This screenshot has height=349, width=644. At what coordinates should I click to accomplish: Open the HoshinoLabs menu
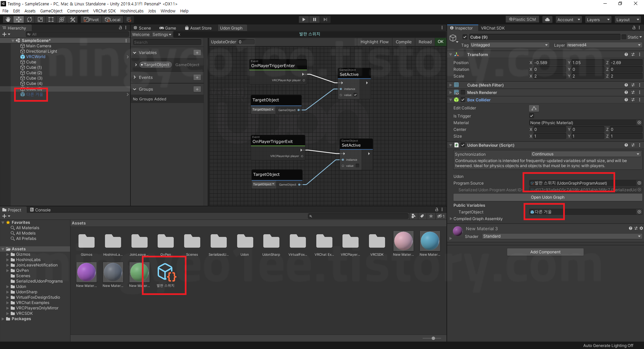click(132, 11)
